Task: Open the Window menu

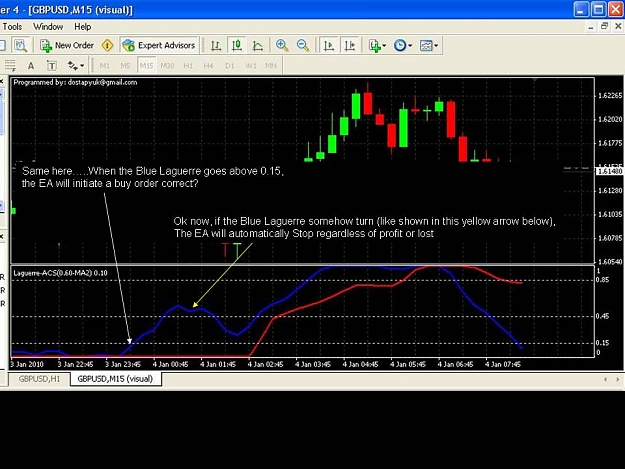Action: tap(48, 27)
